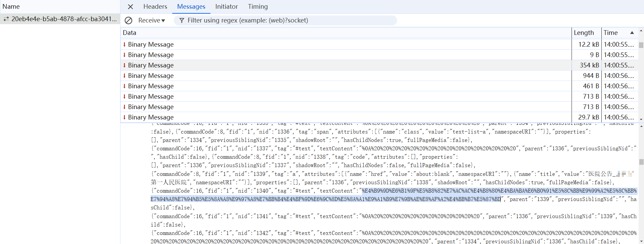Open the Receive message type dropdown

pyautogui.click(x=152, y=20)
